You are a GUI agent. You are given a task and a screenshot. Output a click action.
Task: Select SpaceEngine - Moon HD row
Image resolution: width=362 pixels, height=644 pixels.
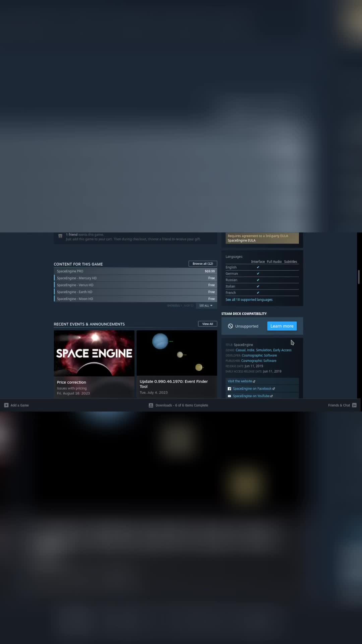pos(135,299)
